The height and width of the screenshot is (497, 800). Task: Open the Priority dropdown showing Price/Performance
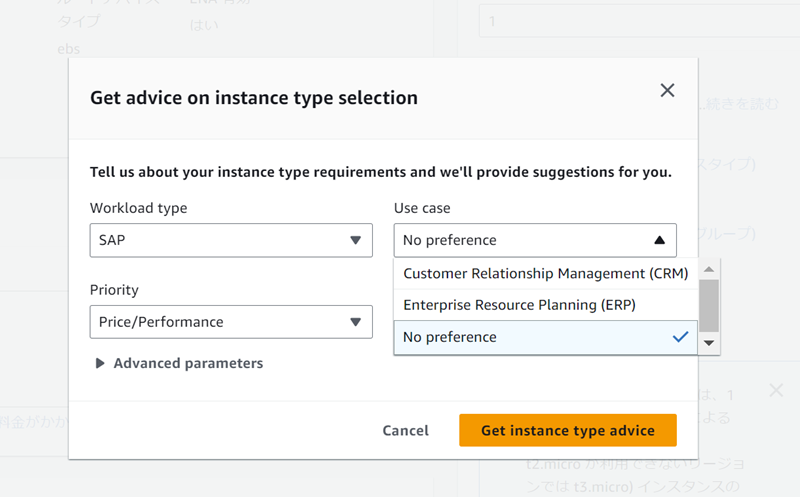click(231, 322)
